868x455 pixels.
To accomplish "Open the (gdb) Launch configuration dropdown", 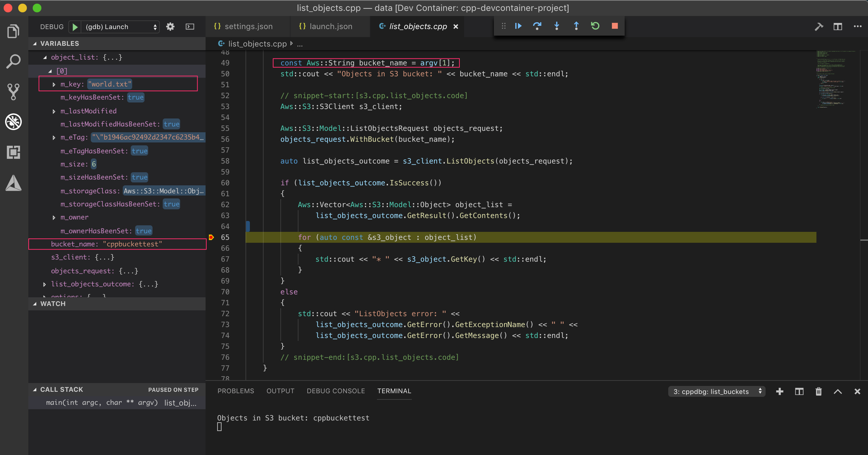I will [120, 27].
